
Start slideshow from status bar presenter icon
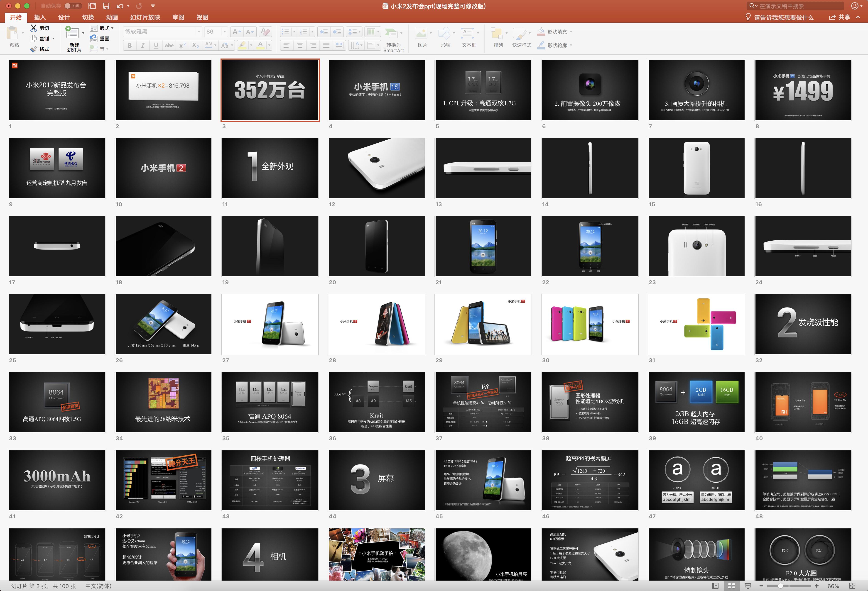(x=748, y=586)
